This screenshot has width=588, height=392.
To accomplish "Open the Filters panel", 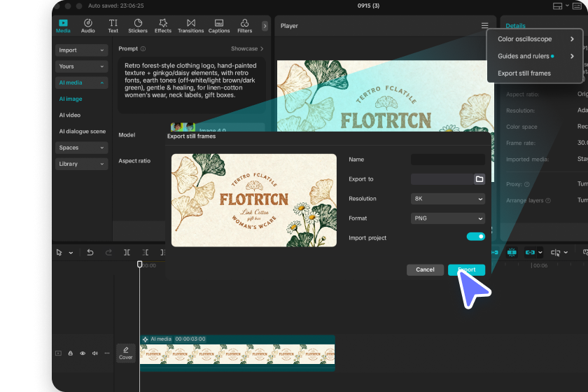I will [244, 26].
